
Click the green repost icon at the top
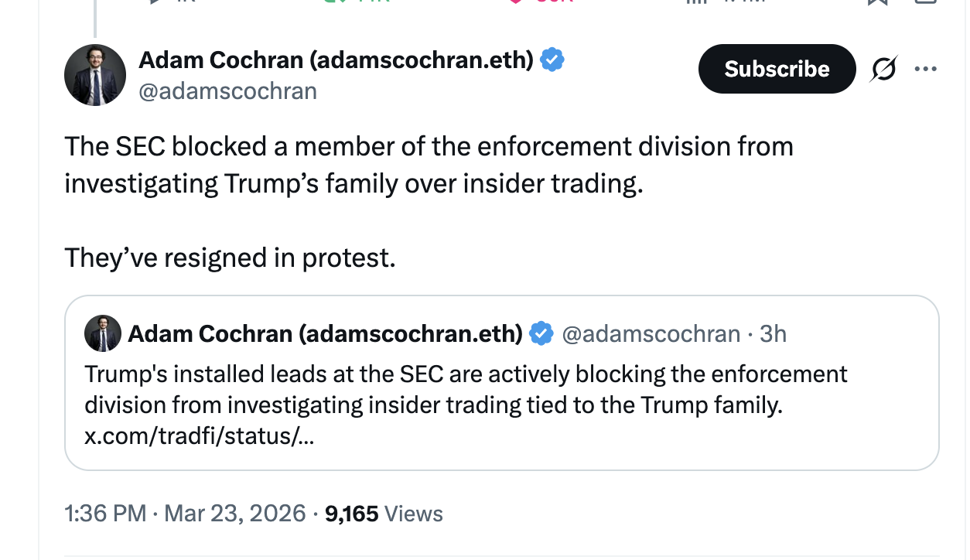tap(335, 2)
